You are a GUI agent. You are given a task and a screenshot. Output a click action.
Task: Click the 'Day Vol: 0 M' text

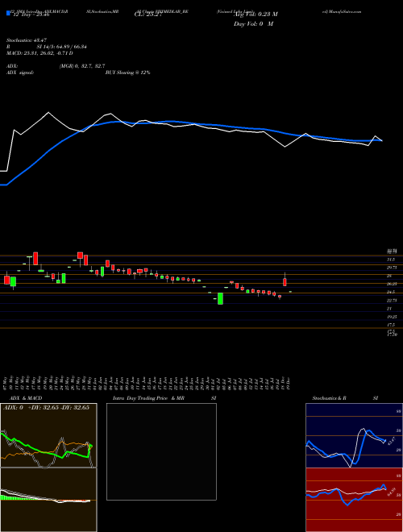coord(253,24)
